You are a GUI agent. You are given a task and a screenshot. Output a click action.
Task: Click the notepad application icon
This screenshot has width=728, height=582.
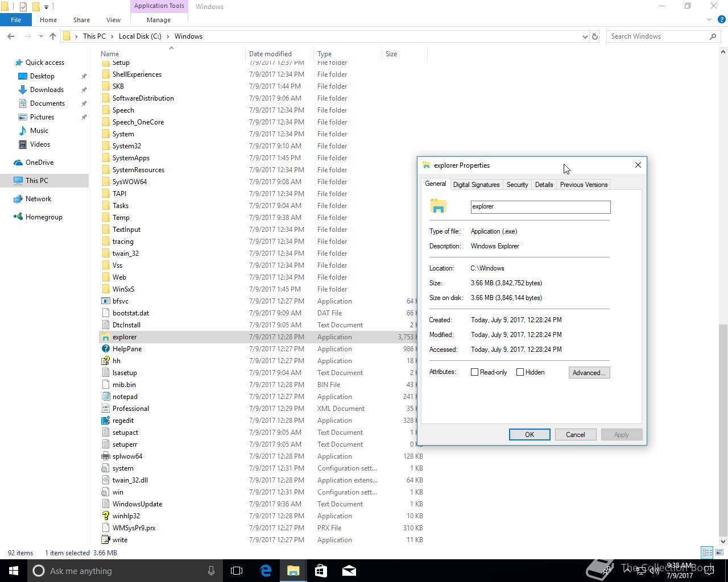coord(105,397)
